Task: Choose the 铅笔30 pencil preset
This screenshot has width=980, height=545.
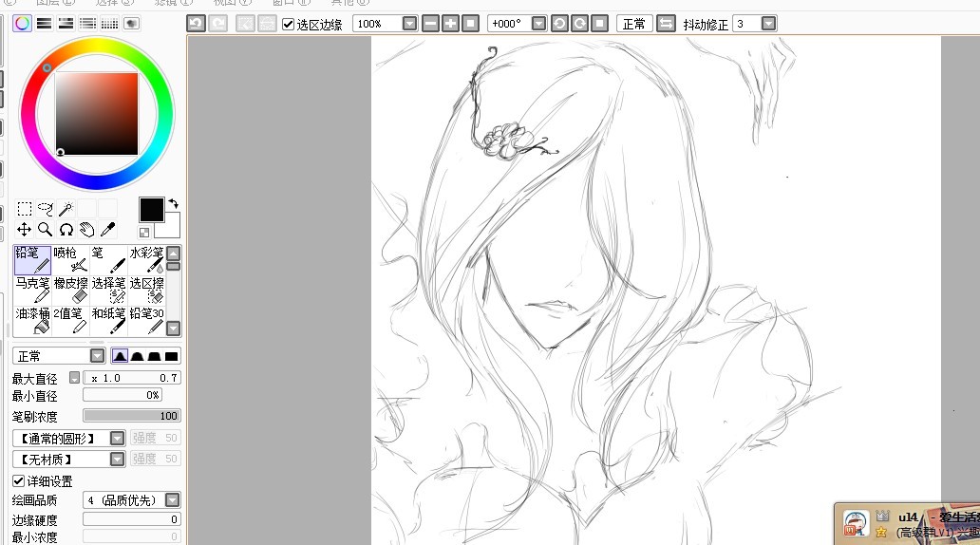Action: coord(146,320)
